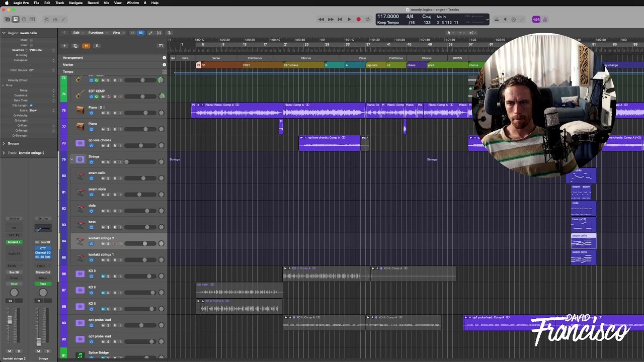The image size is (644, 362).
Task: Toggle the global tracks display button
Action: [160, 46]
